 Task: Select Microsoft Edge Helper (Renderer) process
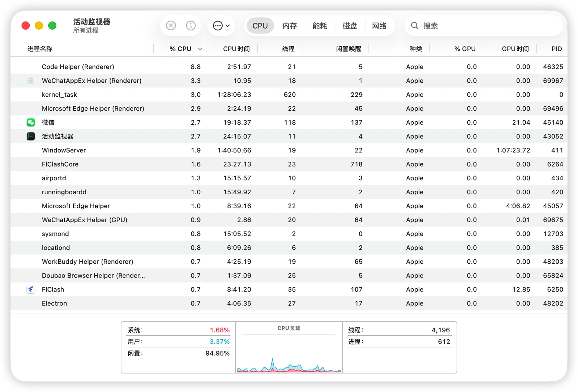93,108
